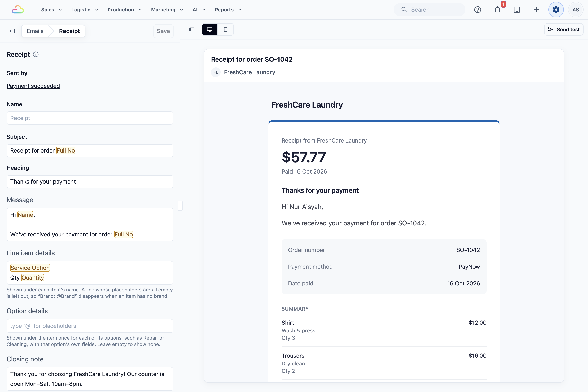Expand the Marketing menu
This screenshot has width=588, height=392.
(167, 10)
